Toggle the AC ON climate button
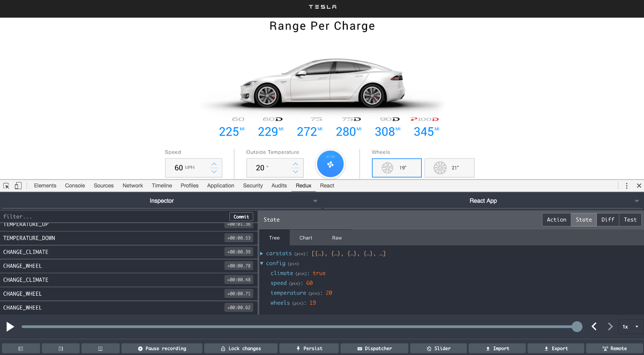This screenshot has width=644, height=355. point(330,164)
